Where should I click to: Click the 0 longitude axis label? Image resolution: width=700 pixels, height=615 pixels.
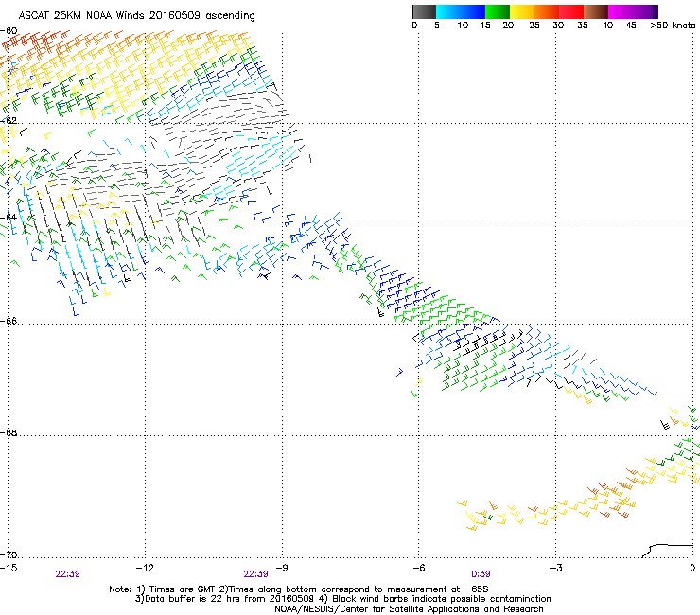point(692,568)
